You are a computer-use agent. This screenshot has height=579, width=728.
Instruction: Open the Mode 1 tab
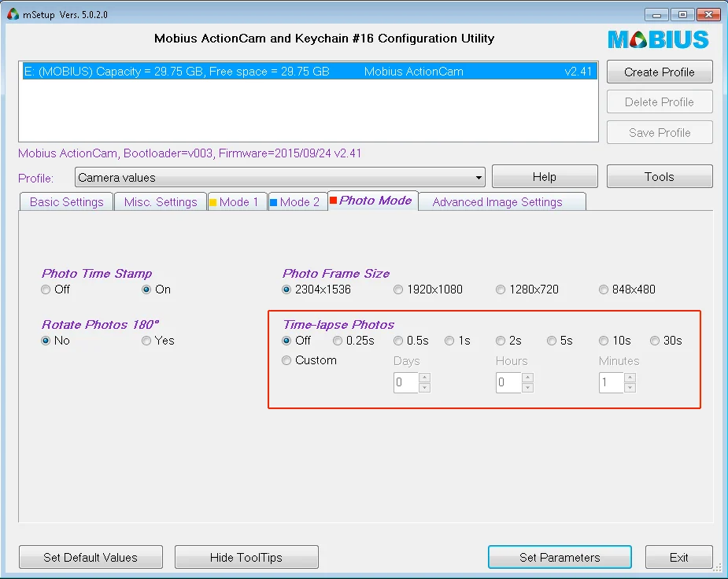pos(237,202)
